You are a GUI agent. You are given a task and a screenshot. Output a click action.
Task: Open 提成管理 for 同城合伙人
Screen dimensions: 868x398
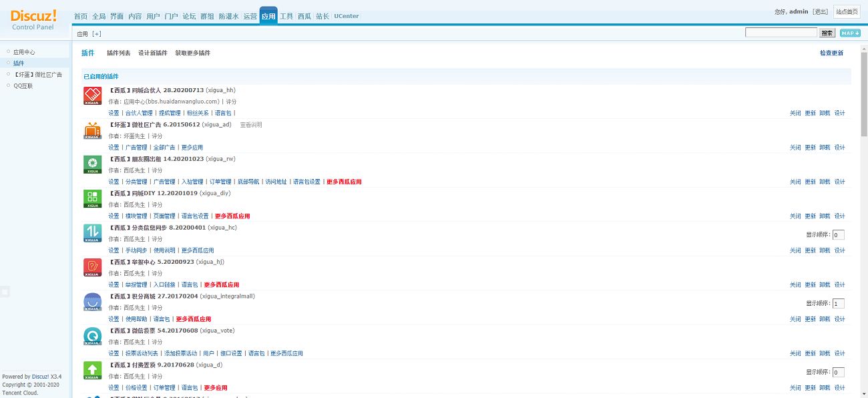170,114
